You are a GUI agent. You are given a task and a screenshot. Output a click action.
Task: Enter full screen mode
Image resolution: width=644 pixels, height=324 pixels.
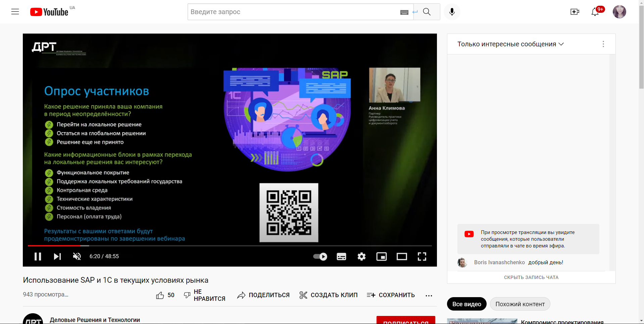click(x=422, y=257)
